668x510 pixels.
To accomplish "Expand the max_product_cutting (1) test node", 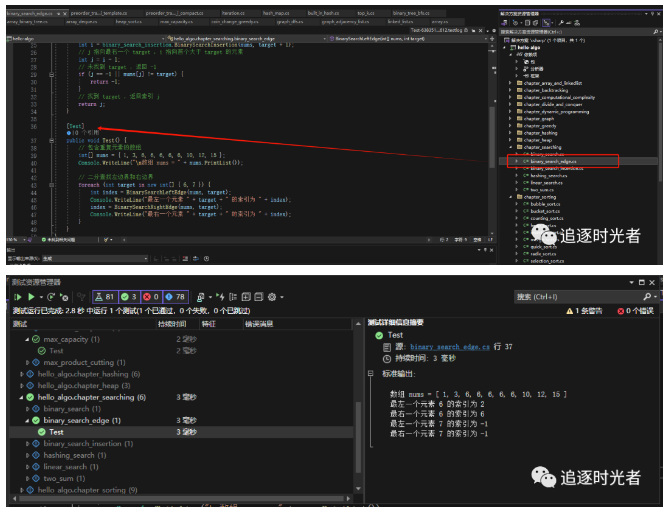I will click(x=27, y=363).
